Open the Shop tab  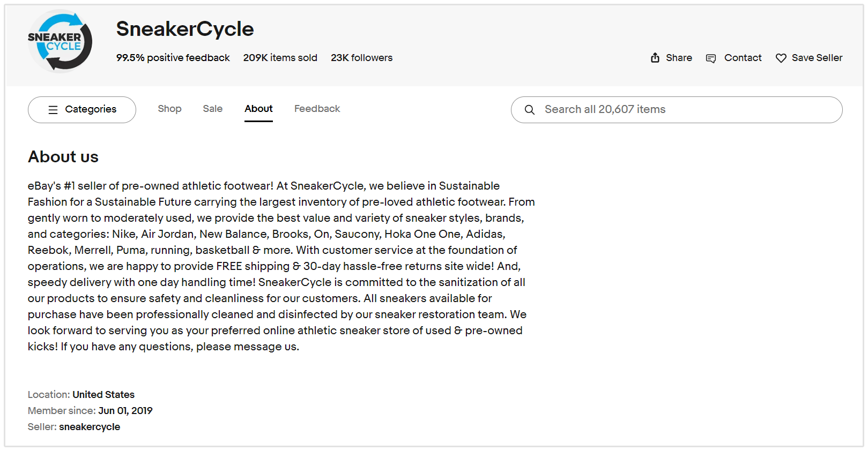click(x=169, y=109)
